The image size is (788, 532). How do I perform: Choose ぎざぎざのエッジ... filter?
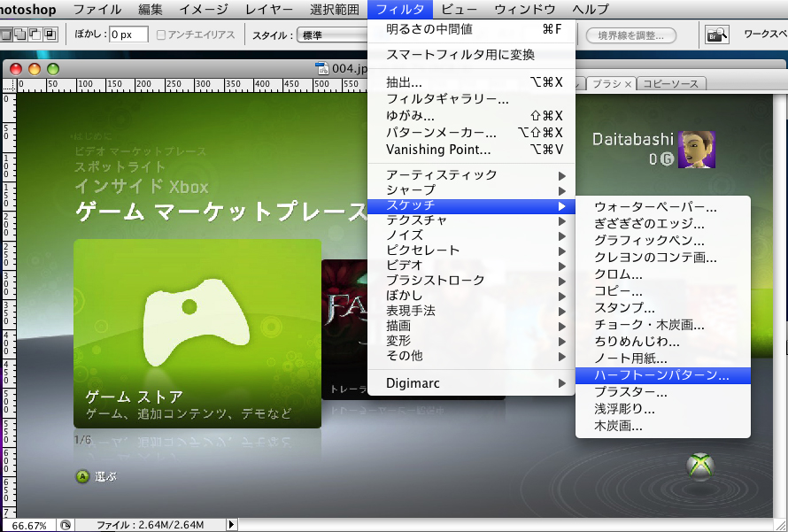[x=663, y=224]
